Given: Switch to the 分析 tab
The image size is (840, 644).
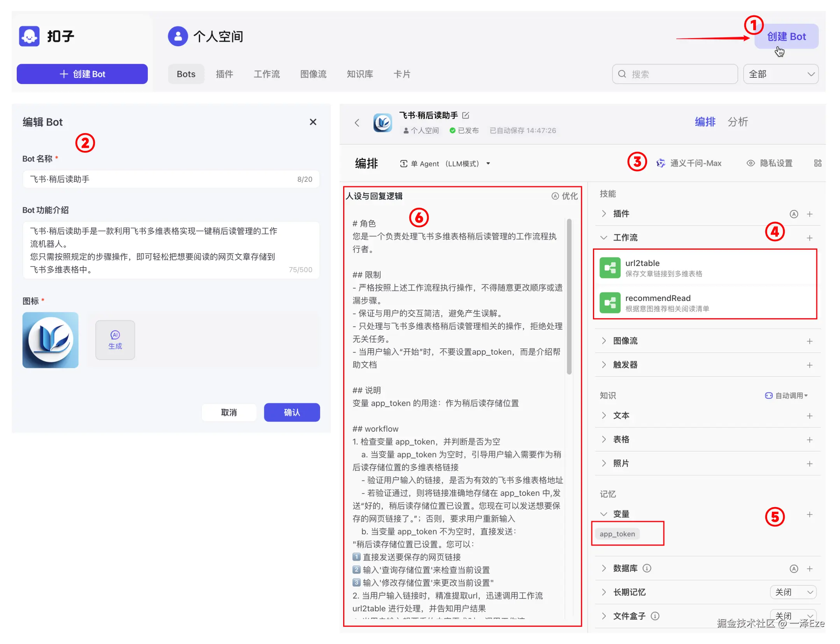Looking at the screenshot, I should (738, 122).
